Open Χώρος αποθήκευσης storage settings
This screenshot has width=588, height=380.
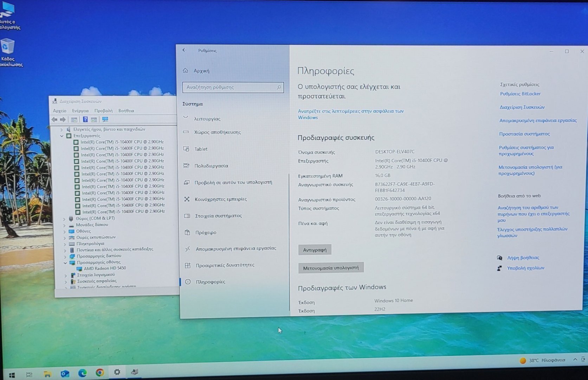pos(217,132)
